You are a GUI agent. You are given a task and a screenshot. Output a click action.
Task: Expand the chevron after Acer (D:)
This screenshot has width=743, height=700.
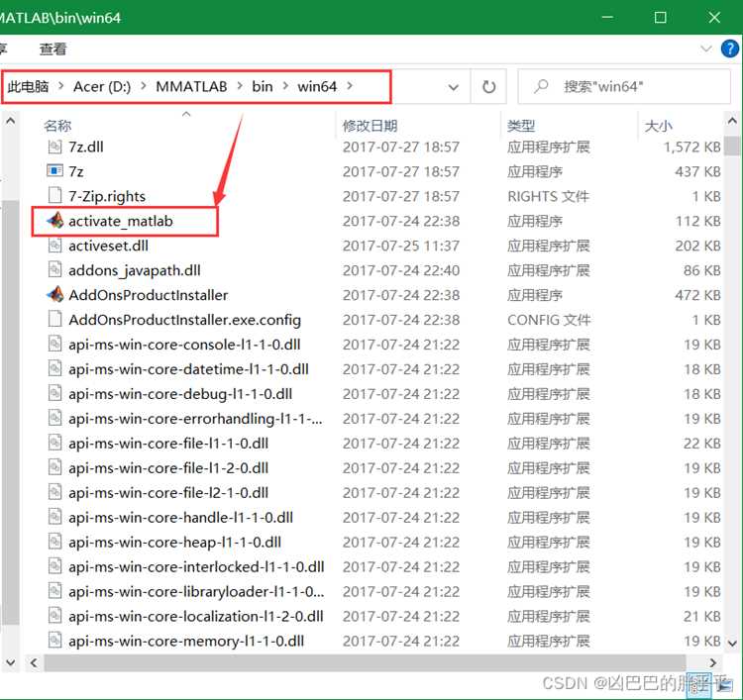pyautogui.click(x=143, y=86)
